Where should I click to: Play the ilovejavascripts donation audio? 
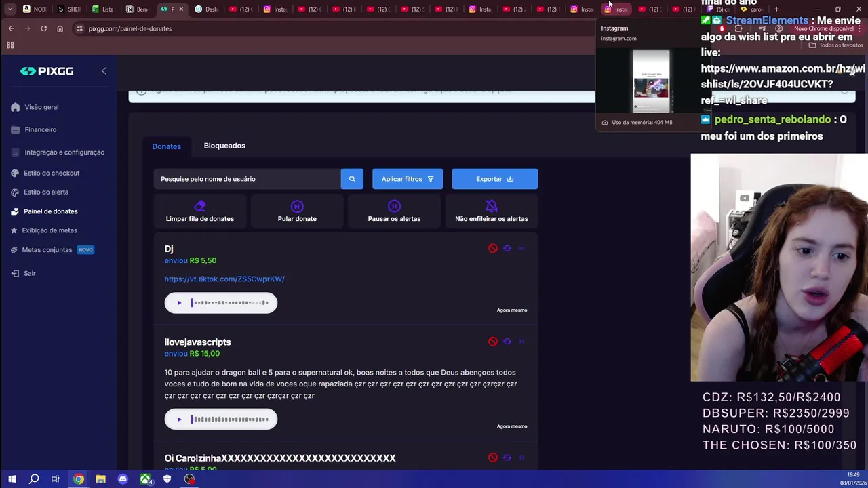coord(179,420)
